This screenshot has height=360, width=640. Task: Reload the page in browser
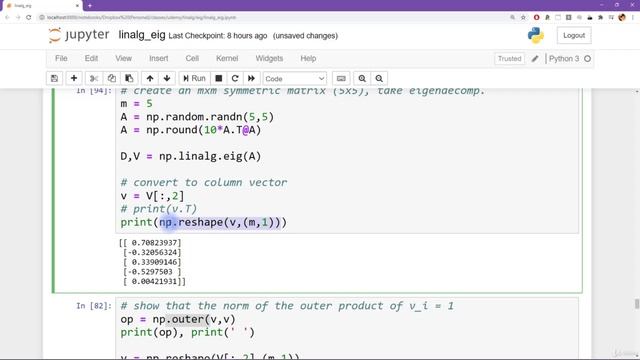point(29,18)
